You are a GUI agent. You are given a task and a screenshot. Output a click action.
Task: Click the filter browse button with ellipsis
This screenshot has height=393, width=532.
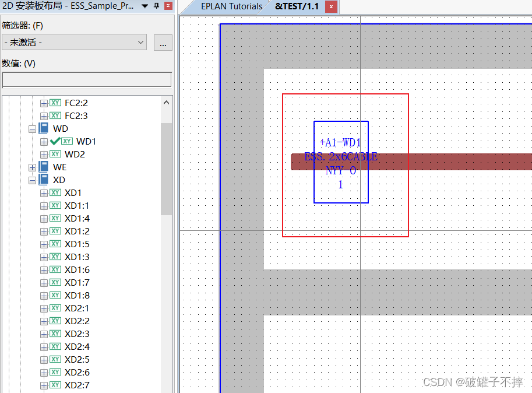point(163,42)
